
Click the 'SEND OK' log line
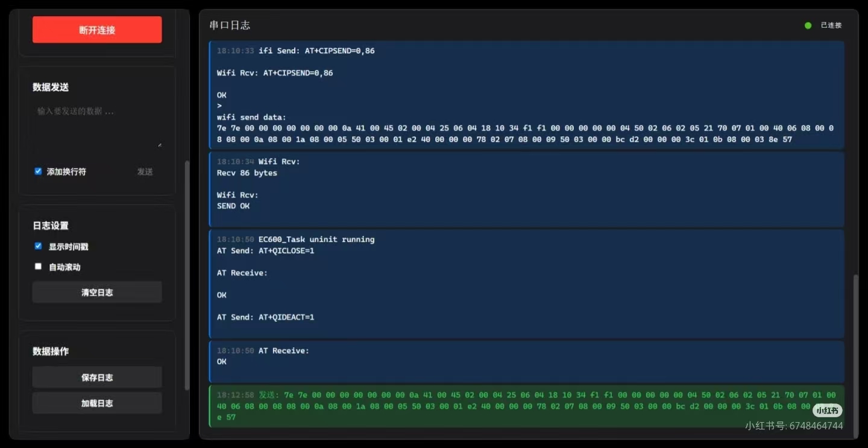tap(233, 206)
